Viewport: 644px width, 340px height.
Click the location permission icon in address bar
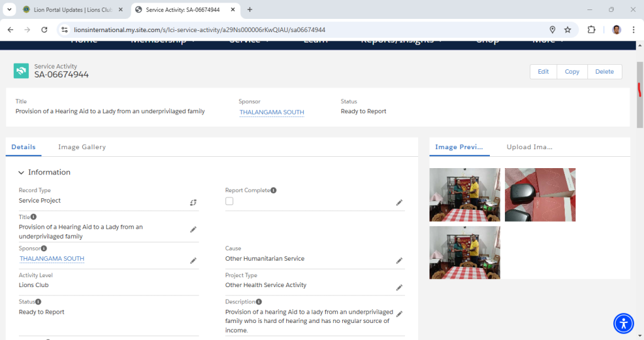point(552,30)
